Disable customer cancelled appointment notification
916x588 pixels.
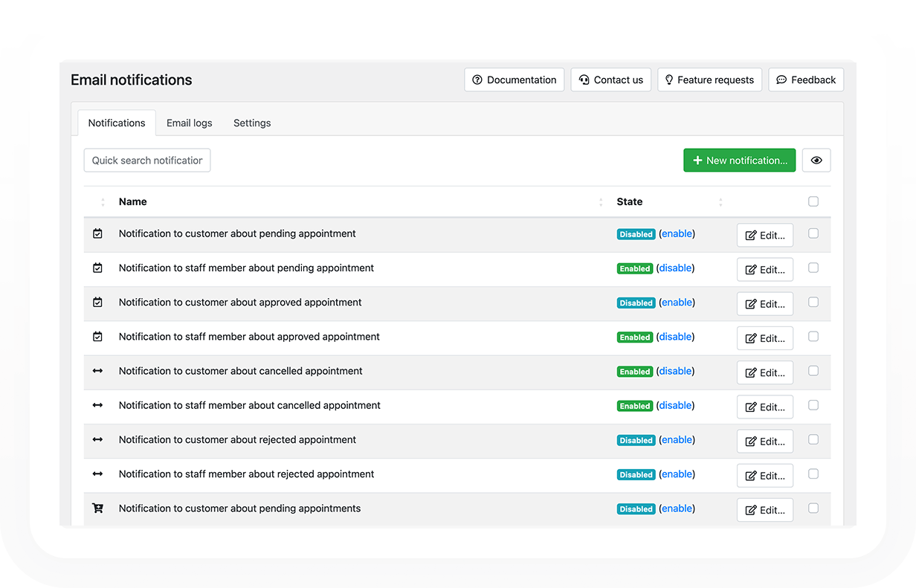[x=676, y=371]
